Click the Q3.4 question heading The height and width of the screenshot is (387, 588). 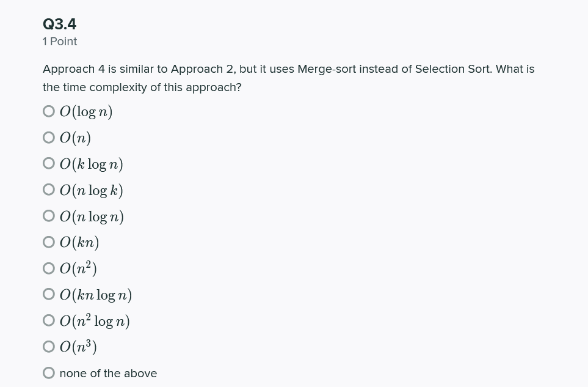coord(60,24)
